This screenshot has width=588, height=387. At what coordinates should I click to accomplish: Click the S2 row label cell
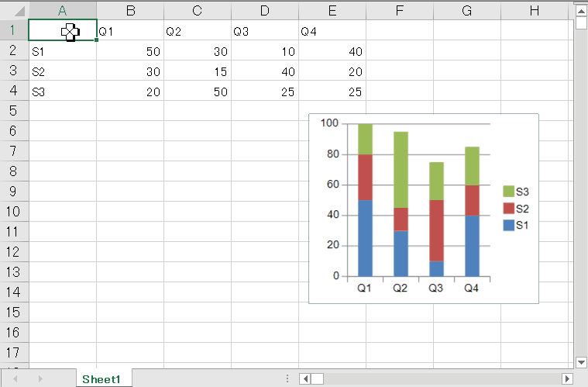(x=63, y=71)
